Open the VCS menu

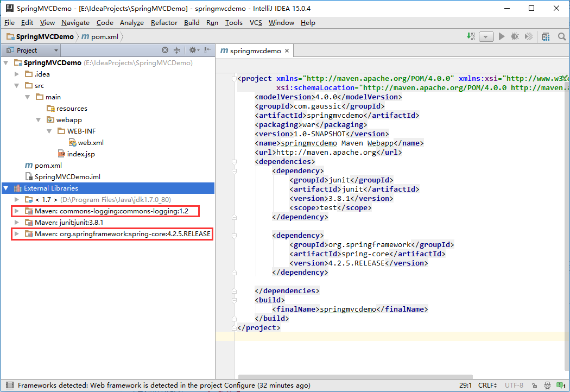click(256, 23)
